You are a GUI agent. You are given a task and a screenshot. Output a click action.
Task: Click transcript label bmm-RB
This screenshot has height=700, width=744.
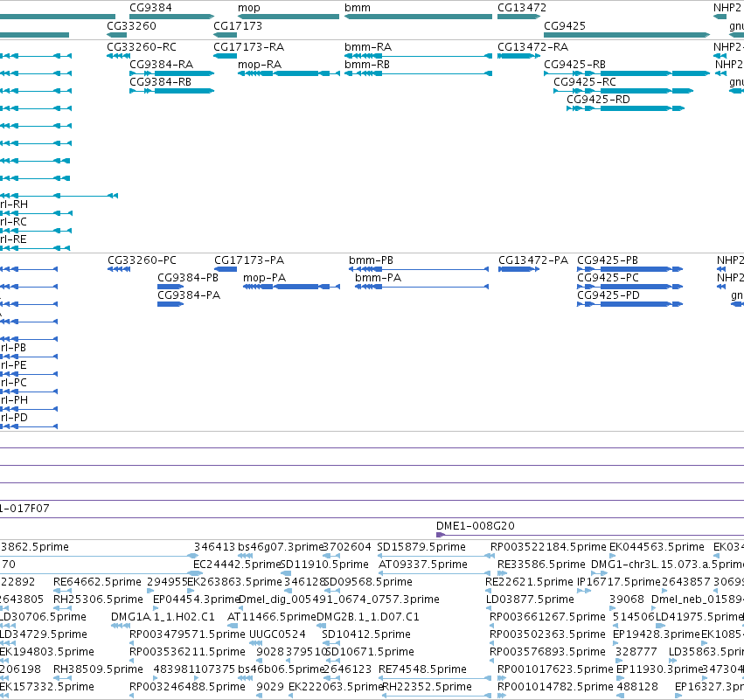click(367, 64)
